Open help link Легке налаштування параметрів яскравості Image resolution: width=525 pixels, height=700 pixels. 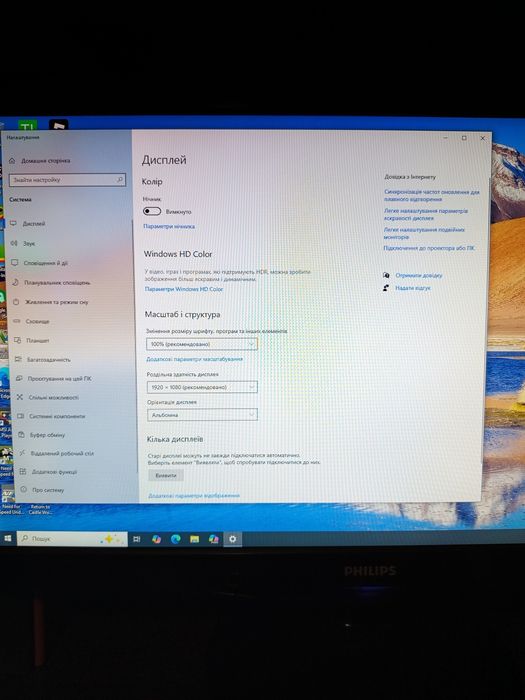[426, 214]
